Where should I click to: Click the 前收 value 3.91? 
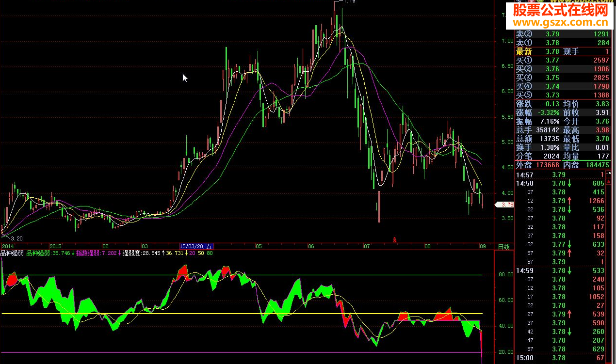tap(602, 112)
